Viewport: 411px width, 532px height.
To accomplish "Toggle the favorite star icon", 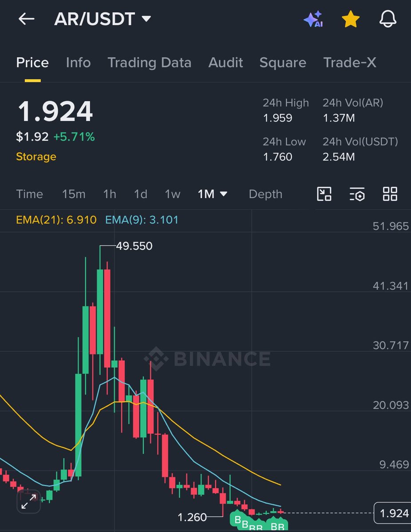I will pyautogui.click(x=351, y=20).
